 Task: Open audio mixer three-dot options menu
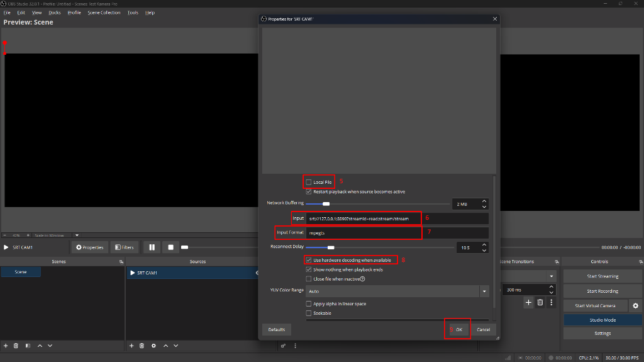coord(296,346)
